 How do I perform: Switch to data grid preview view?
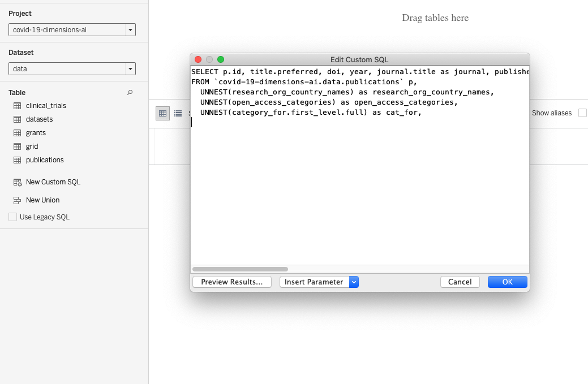163,113
